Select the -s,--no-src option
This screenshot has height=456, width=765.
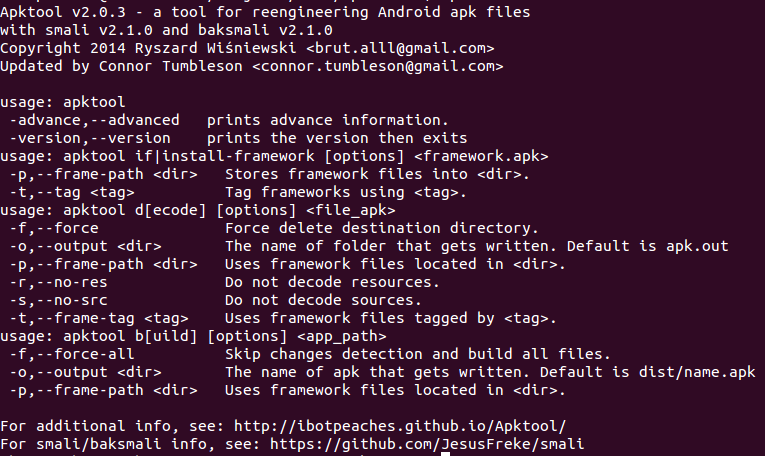[58, 300]
